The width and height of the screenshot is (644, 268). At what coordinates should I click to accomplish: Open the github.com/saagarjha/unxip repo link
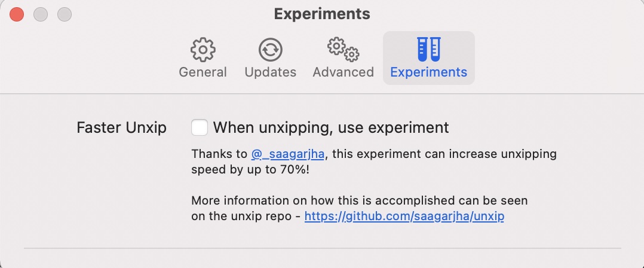click(x=404, y=217)
